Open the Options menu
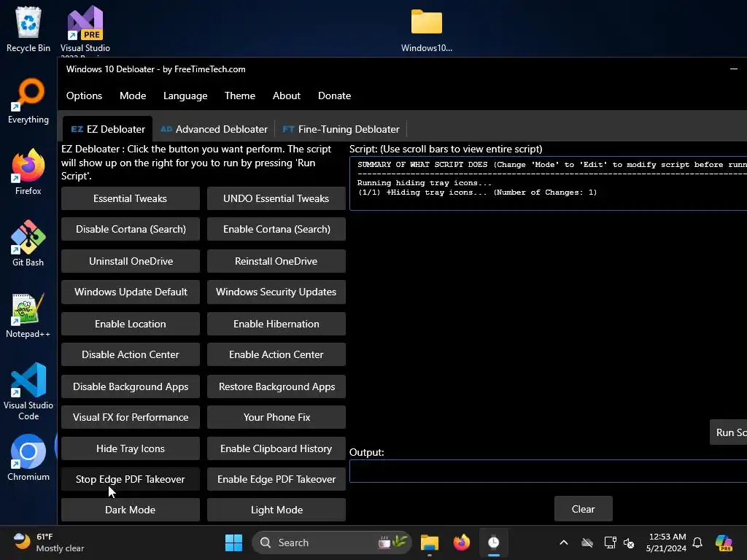 [x=84, y=96]
